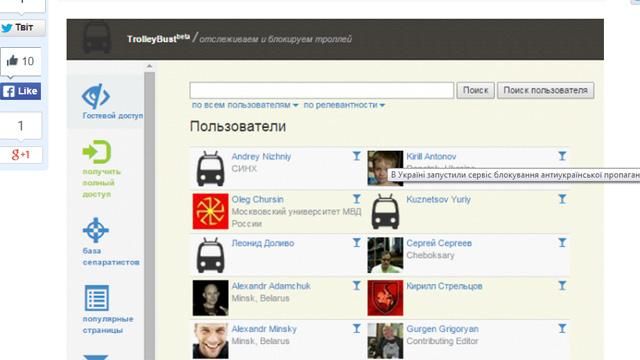Expand по релевантности sort dropdown

pos(344,105)
